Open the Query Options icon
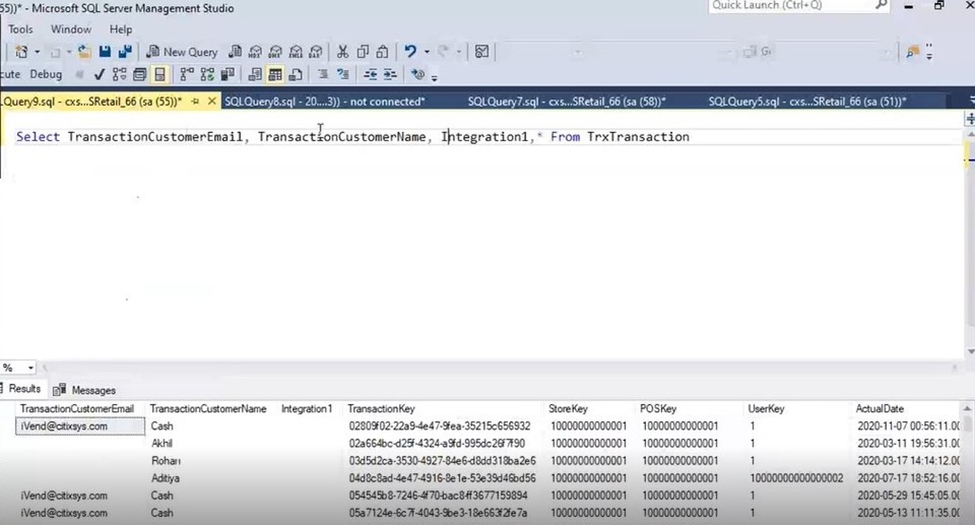The height and width of the screenshot is (525, 975). (140, 75)
